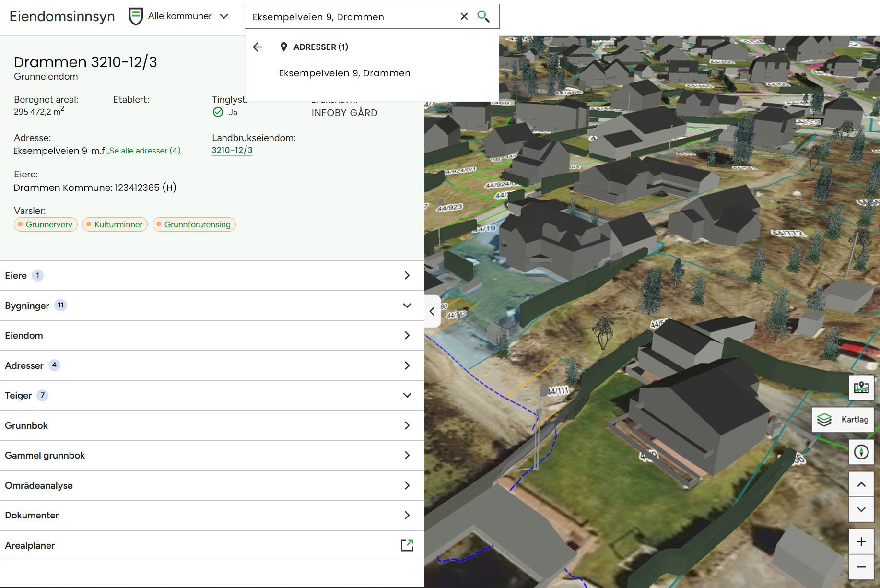Click the 295 472,2 m² area value
The width and height of the screenshot is (880, 588).
(x=39, y=111)
